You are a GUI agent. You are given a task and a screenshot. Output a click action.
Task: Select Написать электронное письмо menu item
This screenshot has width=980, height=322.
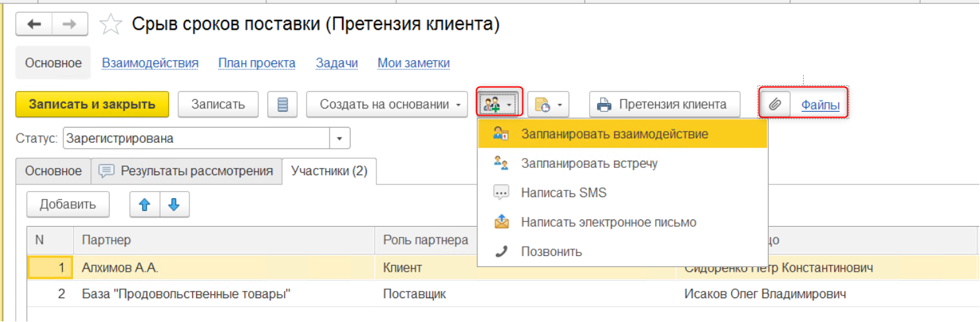point(608,222)
